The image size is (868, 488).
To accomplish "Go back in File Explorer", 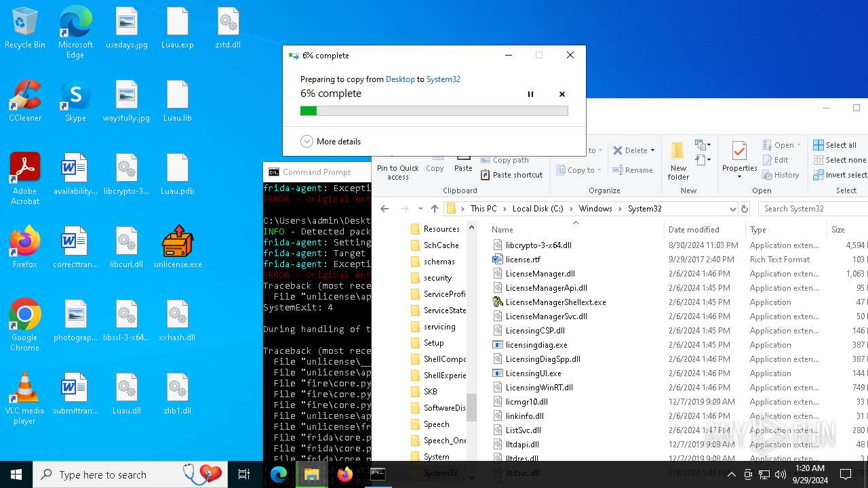I will click(x=384, y=209).
